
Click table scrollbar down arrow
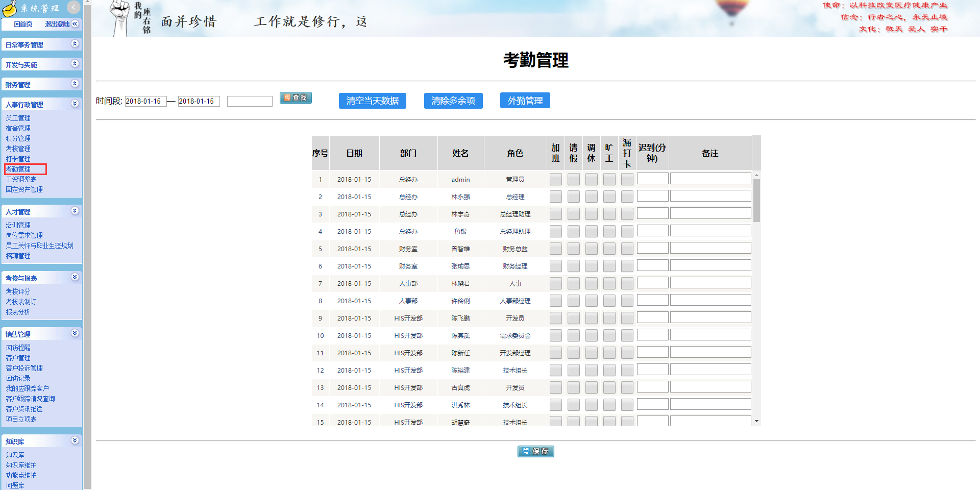756,421
